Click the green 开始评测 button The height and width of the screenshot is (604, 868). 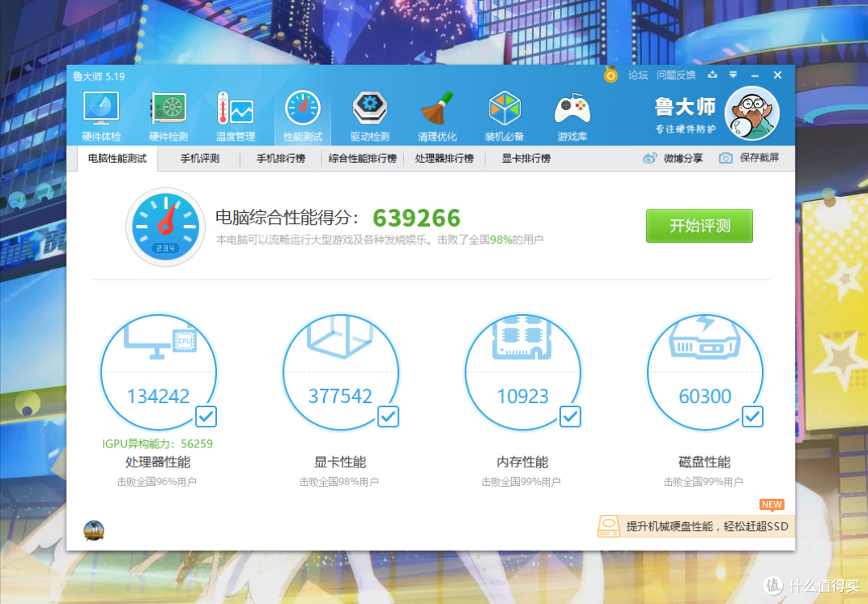[699, 226]
